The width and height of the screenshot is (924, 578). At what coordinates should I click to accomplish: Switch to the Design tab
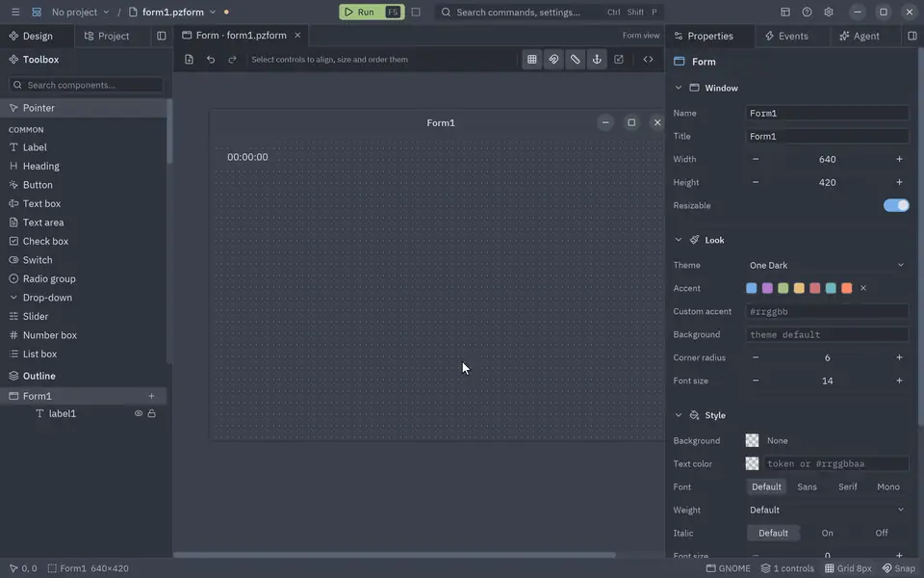tap(38, 36)
